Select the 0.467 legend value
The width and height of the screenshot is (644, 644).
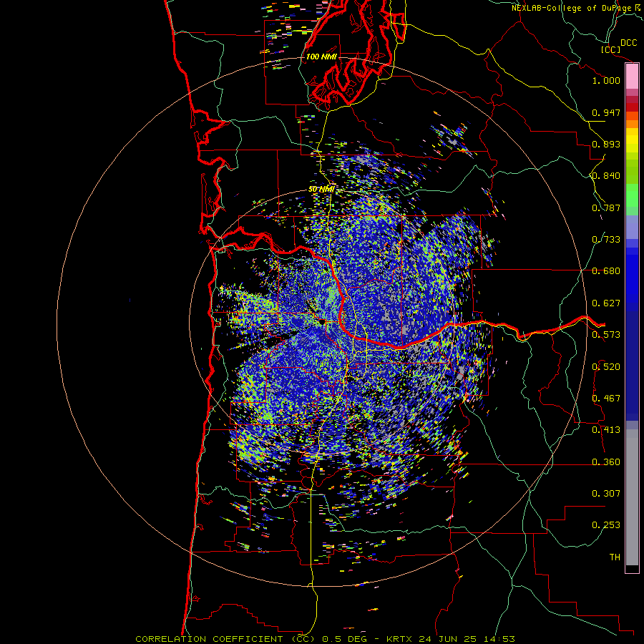coord(606,399)
